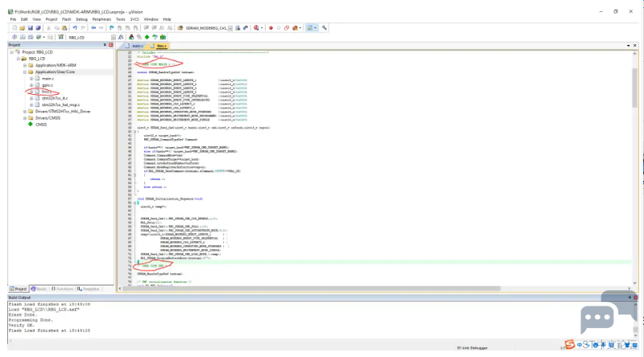Switch to Books panel tab
The width and height of the screenshot is (644, 357).
point(39,289)
